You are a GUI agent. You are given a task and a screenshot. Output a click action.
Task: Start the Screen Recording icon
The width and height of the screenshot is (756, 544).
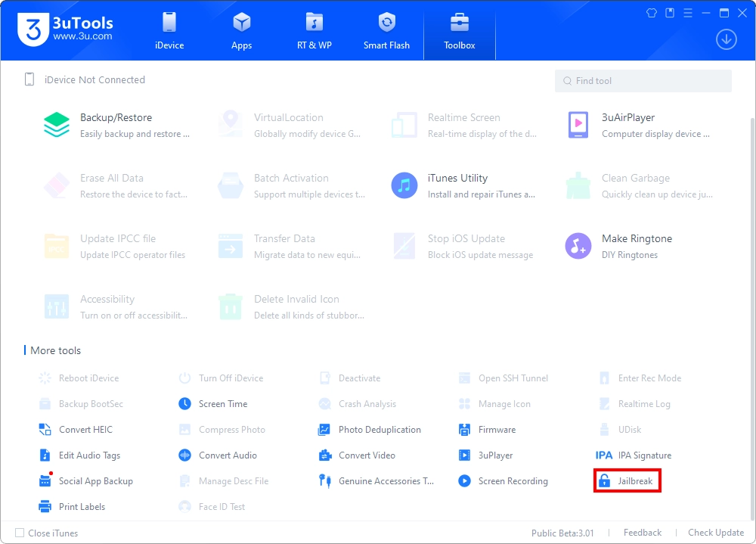pos(464,480)
